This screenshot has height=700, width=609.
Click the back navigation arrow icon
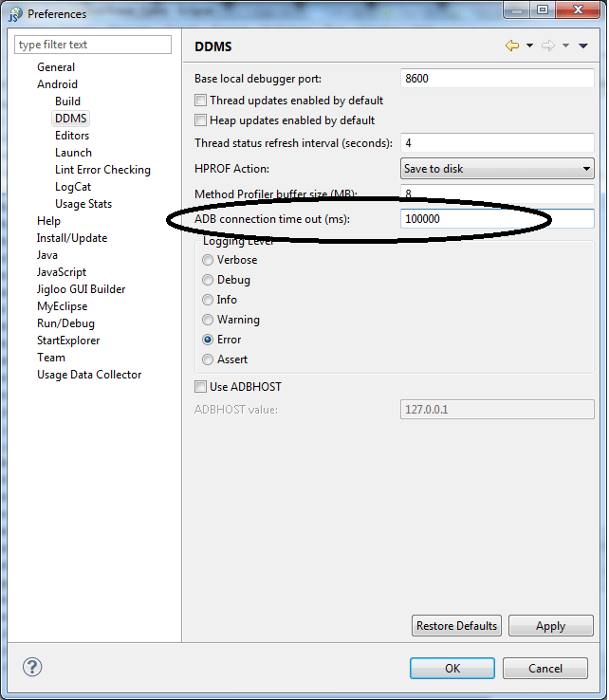pos(512,46)
